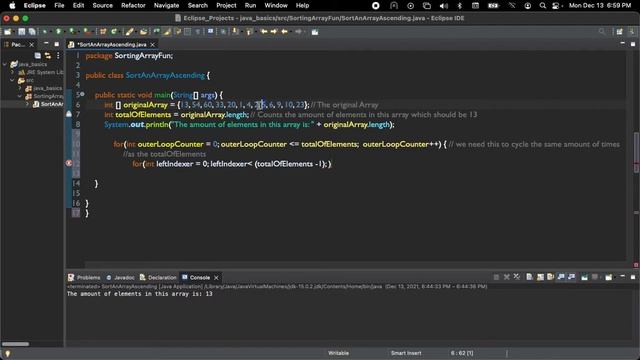Click the green New Java Class icon
Viewport: 640px width, 360px height.
point(114,32)
